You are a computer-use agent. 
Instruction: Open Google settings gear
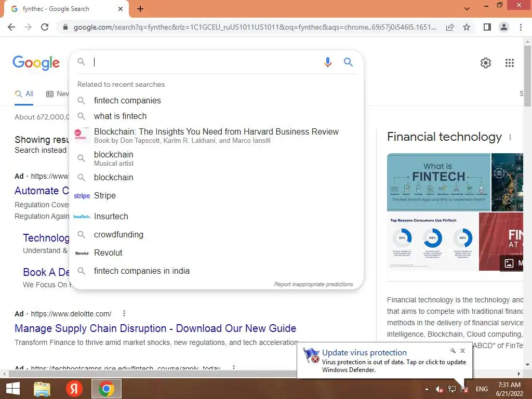coord(486,63)
